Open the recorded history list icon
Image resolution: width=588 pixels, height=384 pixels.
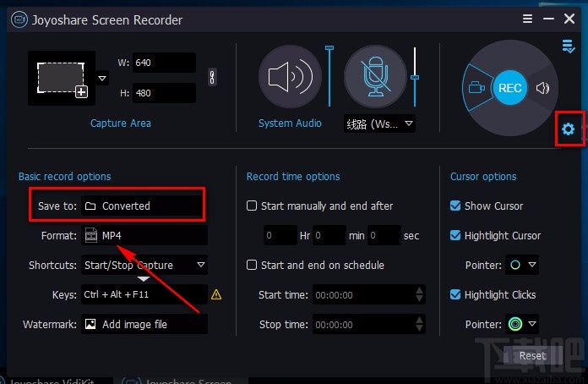click(x=568, y=47)
